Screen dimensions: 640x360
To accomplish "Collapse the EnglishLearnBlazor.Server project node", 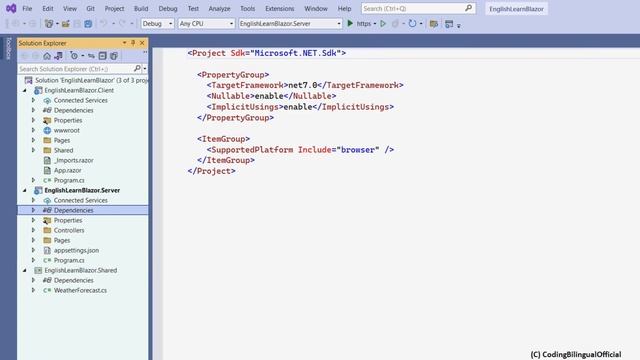I will click(x=24, y=190).
